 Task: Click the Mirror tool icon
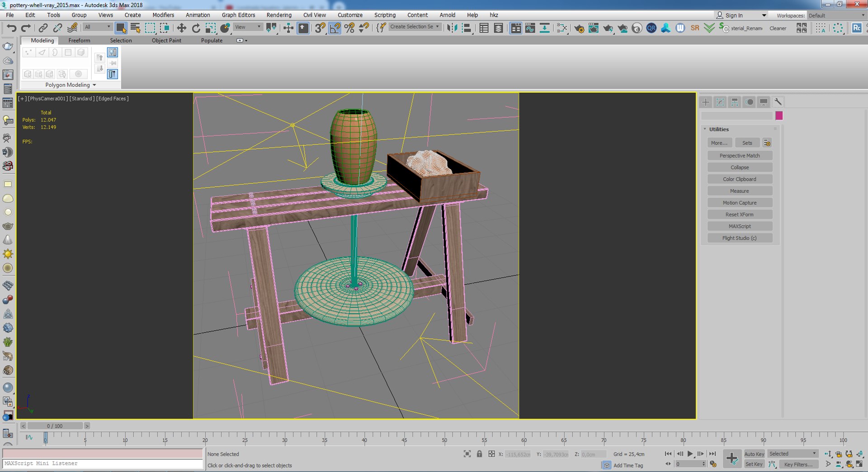pyautogui.click(x=451, y=28)
